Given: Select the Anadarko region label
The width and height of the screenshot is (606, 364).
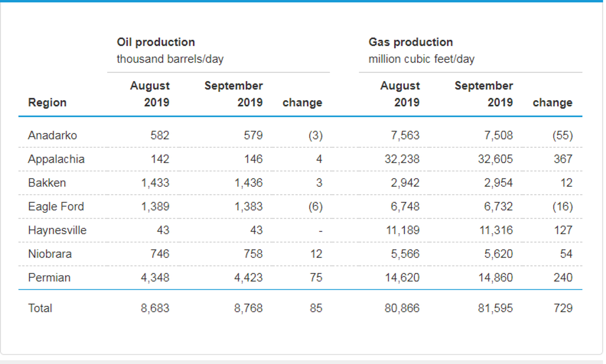Looking at the screenshot, I should coord(52,135).
